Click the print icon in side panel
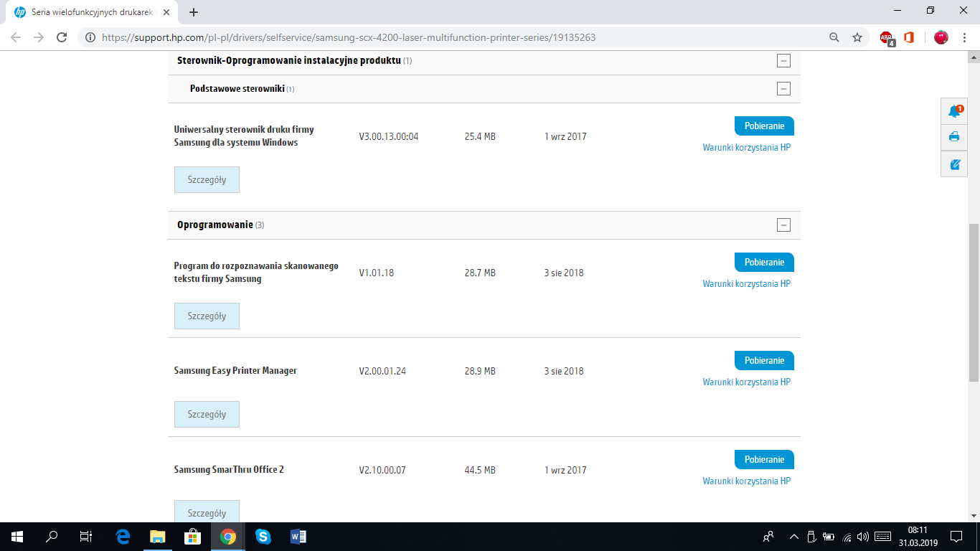This screenshot has width=980, height=551. point(954,137)
